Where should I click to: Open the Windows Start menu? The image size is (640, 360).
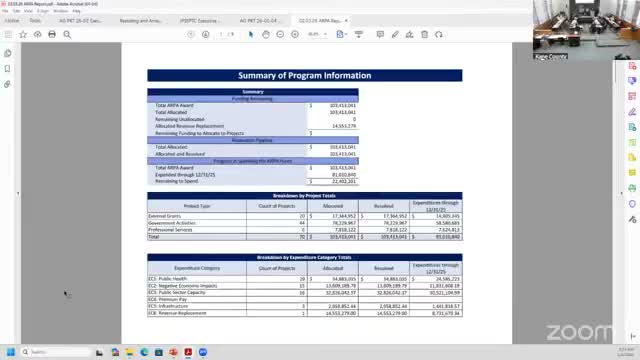11,352
